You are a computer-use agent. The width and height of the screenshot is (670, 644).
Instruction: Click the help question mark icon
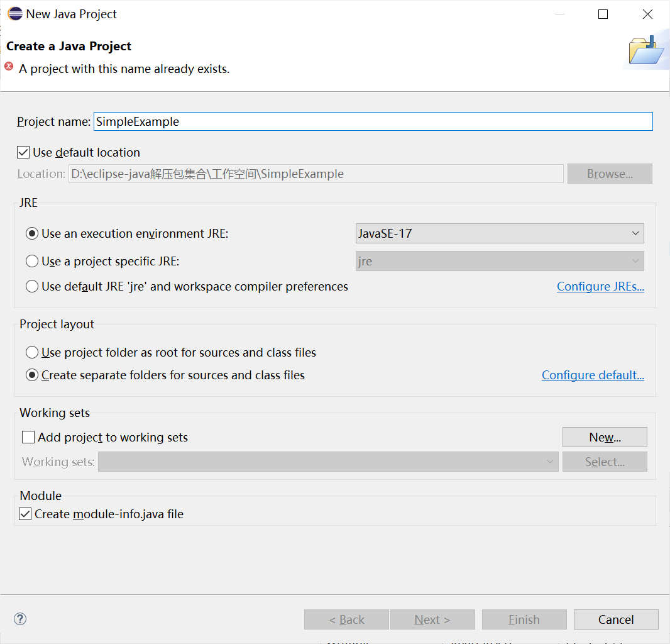tap(20, 619)
